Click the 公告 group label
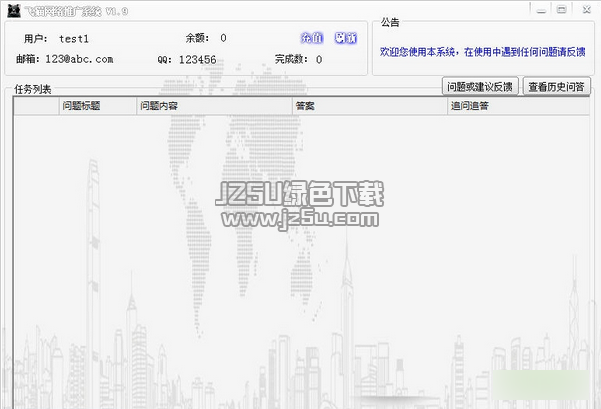Image resolution: width=601 pixels, height=409 pixels. [390, 22]
